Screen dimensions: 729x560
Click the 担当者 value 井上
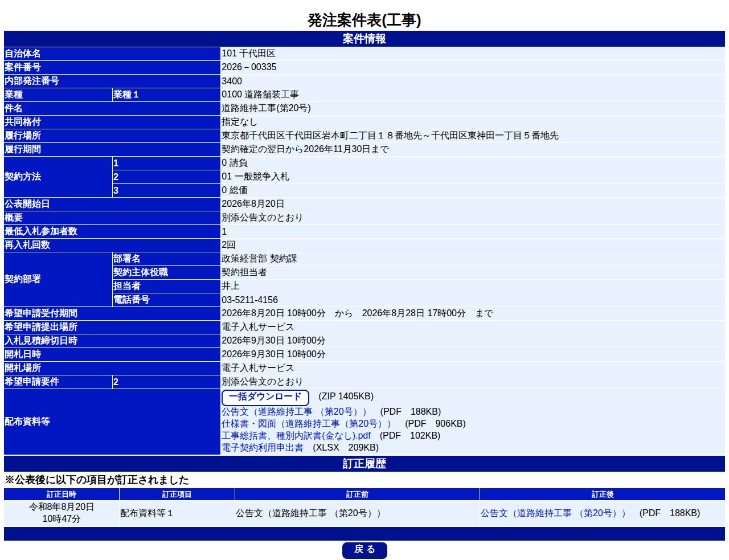231,286
